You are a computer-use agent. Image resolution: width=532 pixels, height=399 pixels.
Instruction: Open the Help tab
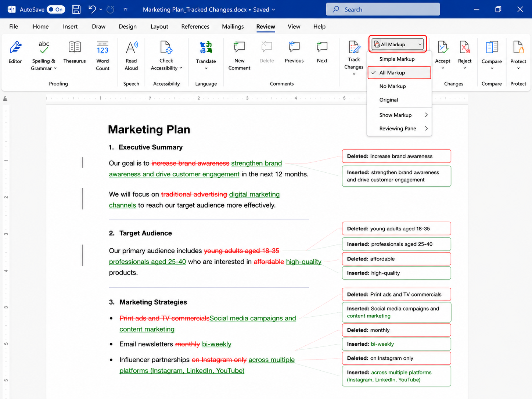[x=319, y=26]
